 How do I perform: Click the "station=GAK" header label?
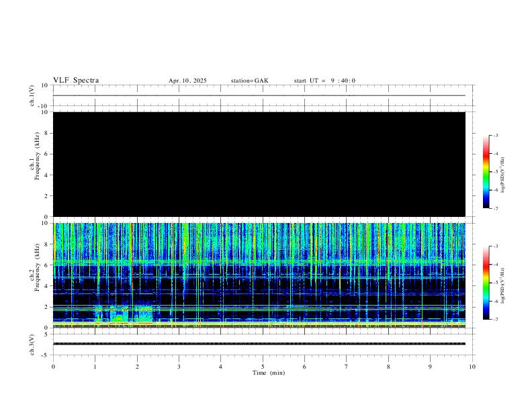point(249,81)
